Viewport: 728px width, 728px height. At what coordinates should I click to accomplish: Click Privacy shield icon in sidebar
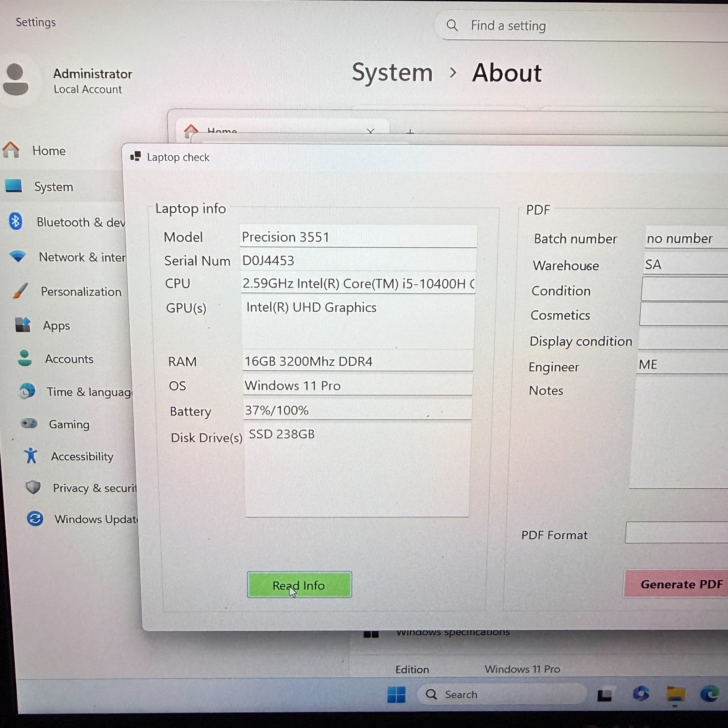click(x=33, y=487)
